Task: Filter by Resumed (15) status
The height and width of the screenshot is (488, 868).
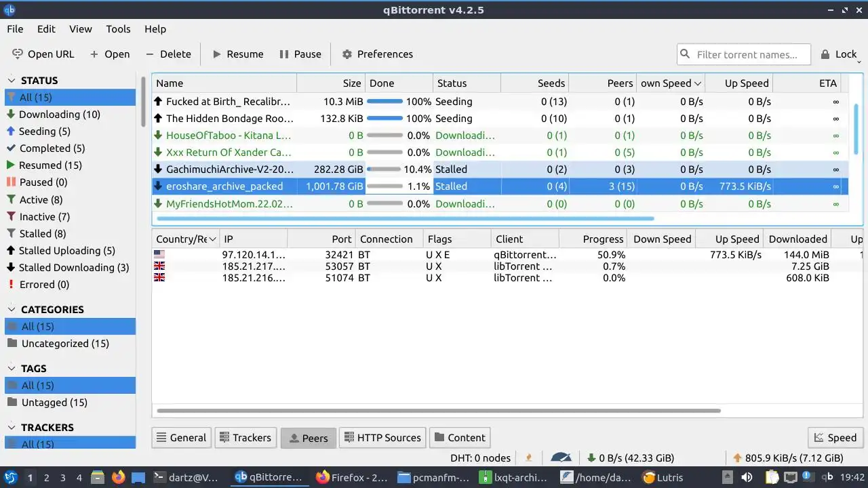Action: [x=70, y=165]
